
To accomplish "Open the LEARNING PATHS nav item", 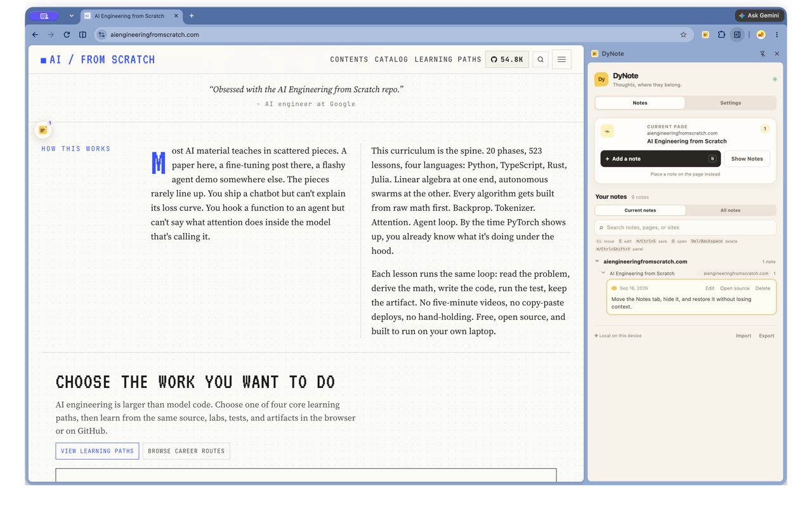I will click(x=448, y=60).
